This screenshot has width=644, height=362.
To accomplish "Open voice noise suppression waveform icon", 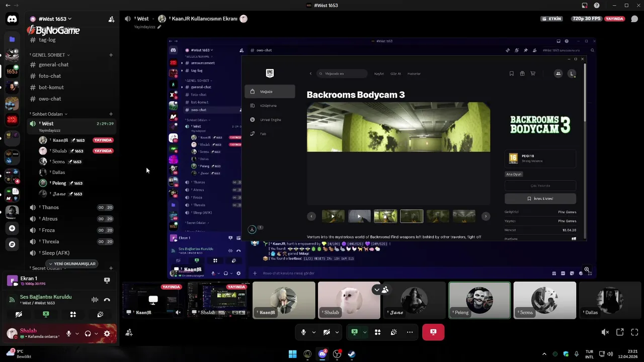I will pos(95,300).
